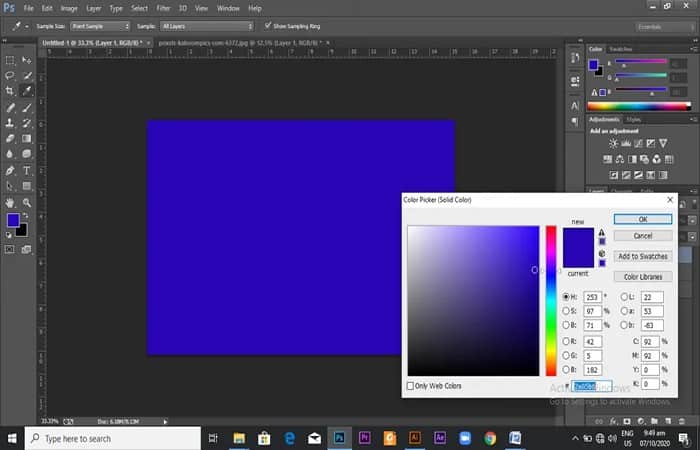This screenshot has height=450, width=700.
Task: Select the Lab a radio button
Action: 624,311
